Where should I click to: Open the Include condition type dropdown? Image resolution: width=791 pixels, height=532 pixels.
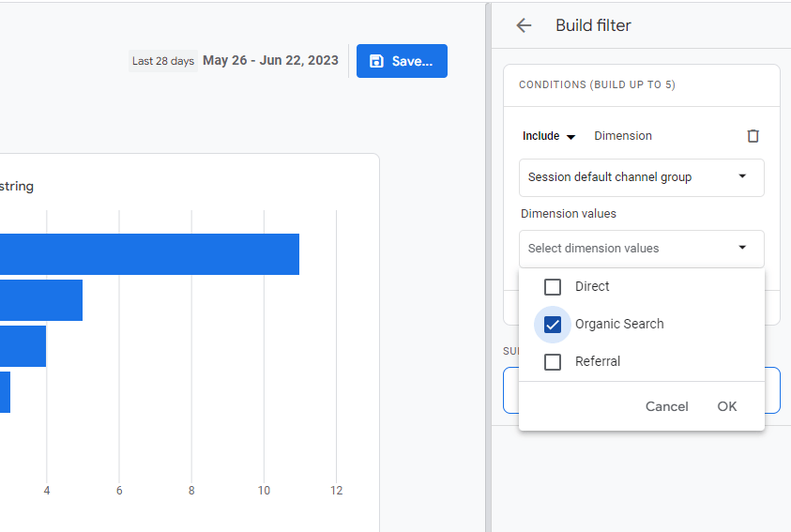tap(549, 136)
